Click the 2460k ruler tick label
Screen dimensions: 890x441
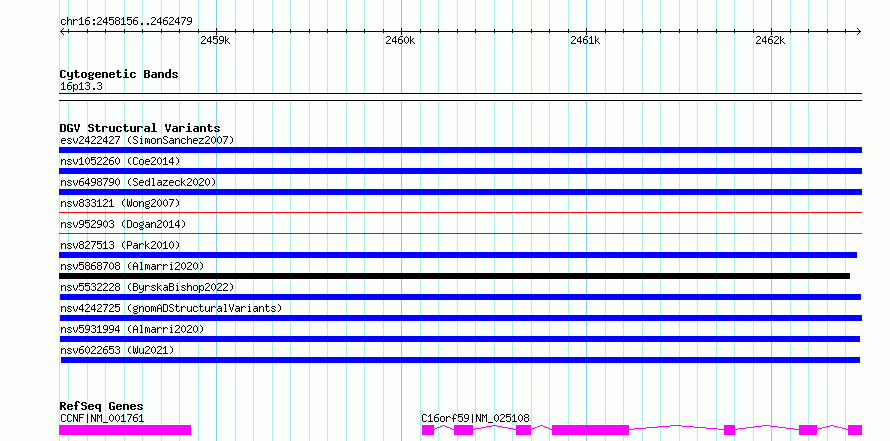pyautogui.click(x=400, y=40)
